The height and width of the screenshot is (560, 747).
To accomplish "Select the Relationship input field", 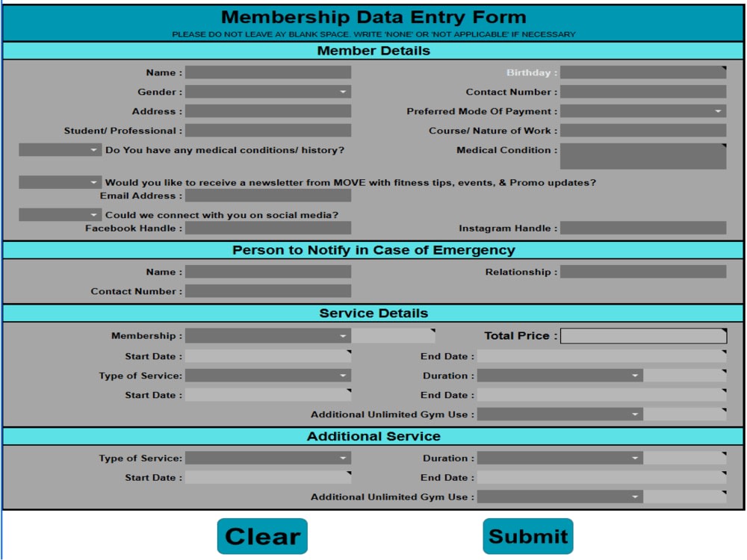I will (x=643, y=272).
